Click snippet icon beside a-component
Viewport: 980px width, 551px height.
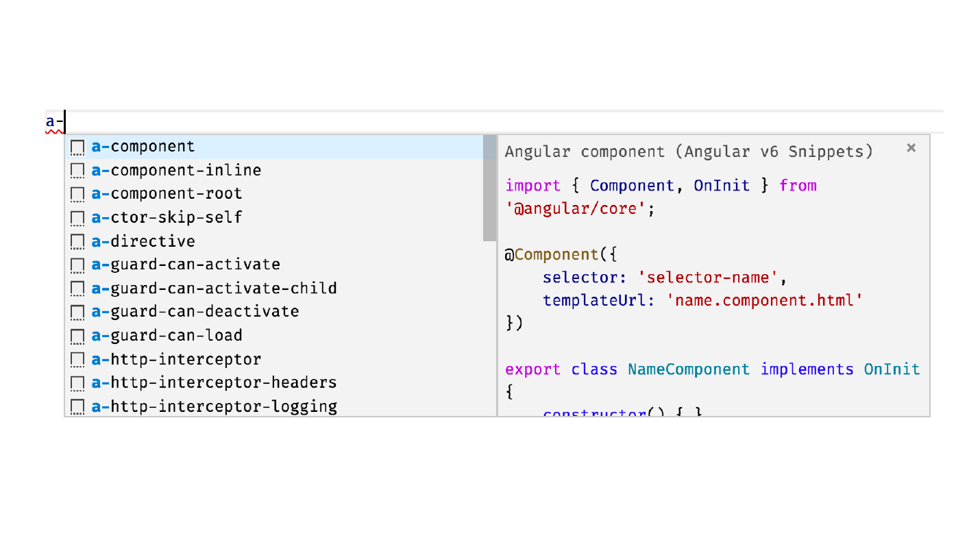coord(78,147)
